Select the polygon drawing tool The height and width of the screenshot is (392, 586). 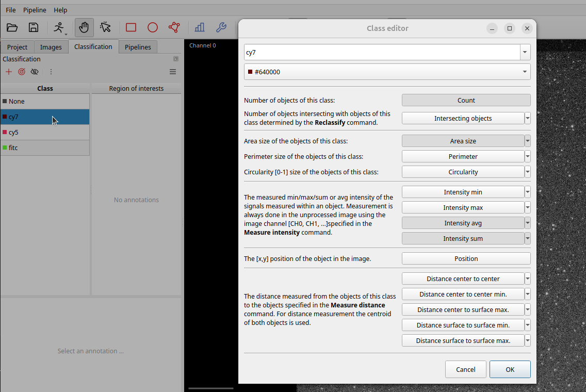(x=174, y=27)
